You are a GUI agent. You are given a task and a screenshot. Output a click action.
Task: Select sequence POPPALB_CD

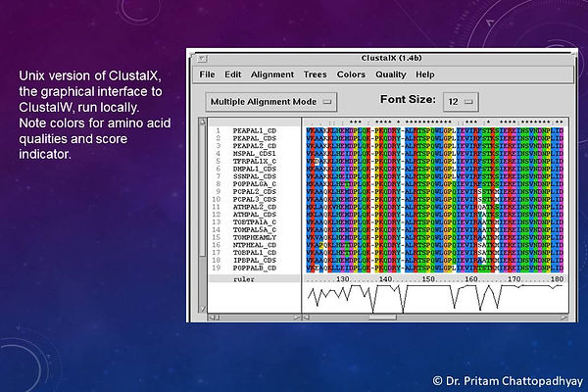pyautogui.click(x=254, y=268)
